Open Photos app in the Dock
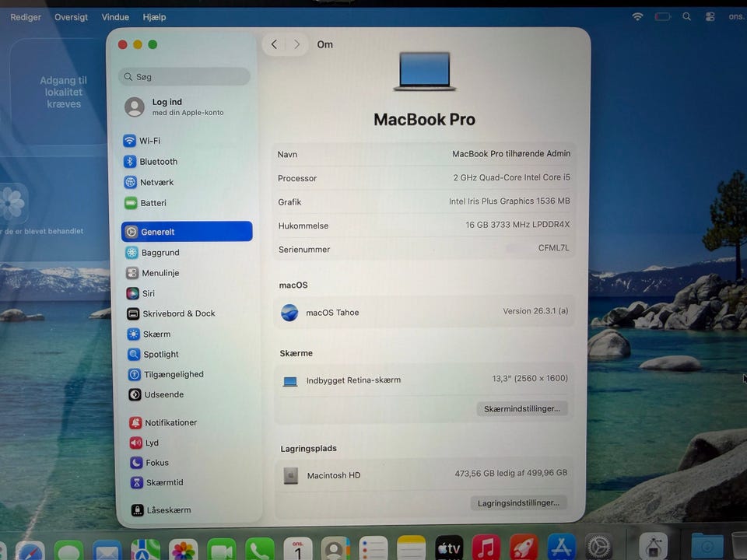Viewport: 747px width, 560px height. tap(184, 551)
